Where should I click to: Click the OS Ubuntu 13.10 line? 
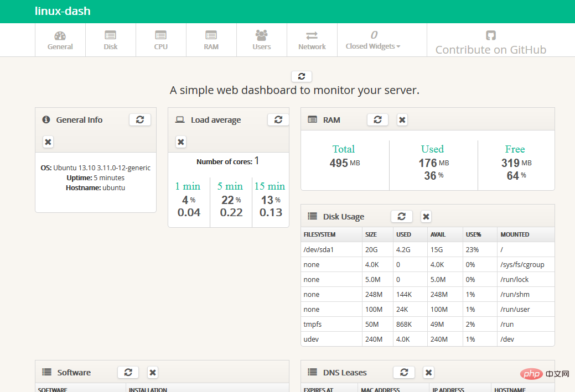pyautogui.click(x=95, y=168)
